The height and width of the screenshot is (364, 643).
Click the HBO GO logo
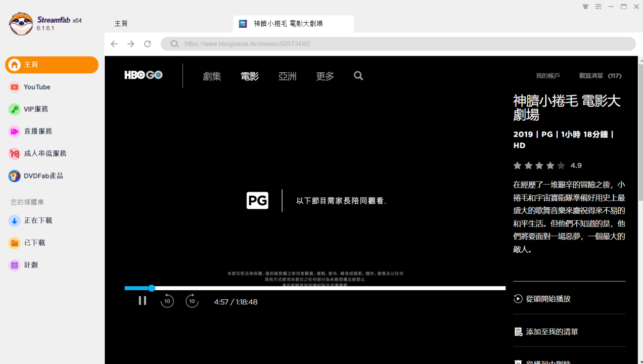[144, 75]
